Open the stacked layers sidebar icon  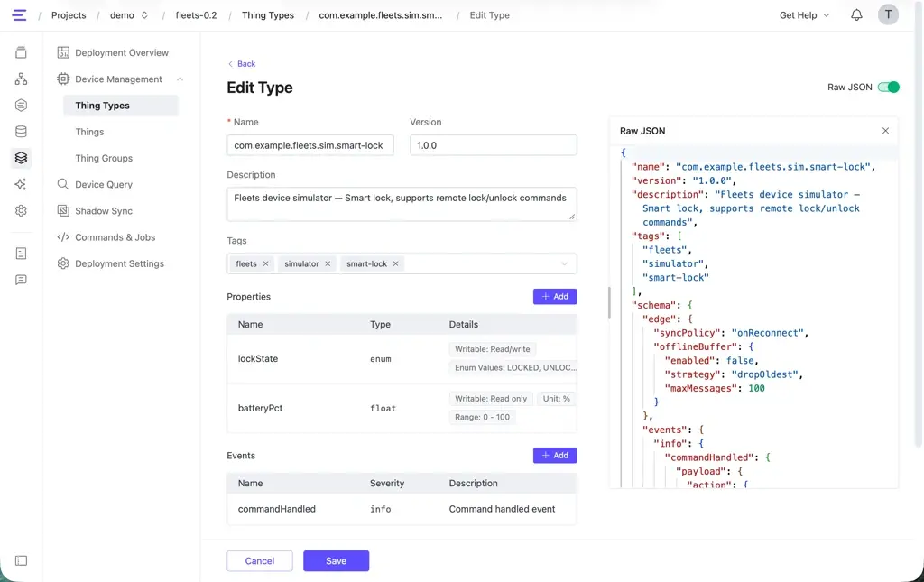[x=22, y=158]
